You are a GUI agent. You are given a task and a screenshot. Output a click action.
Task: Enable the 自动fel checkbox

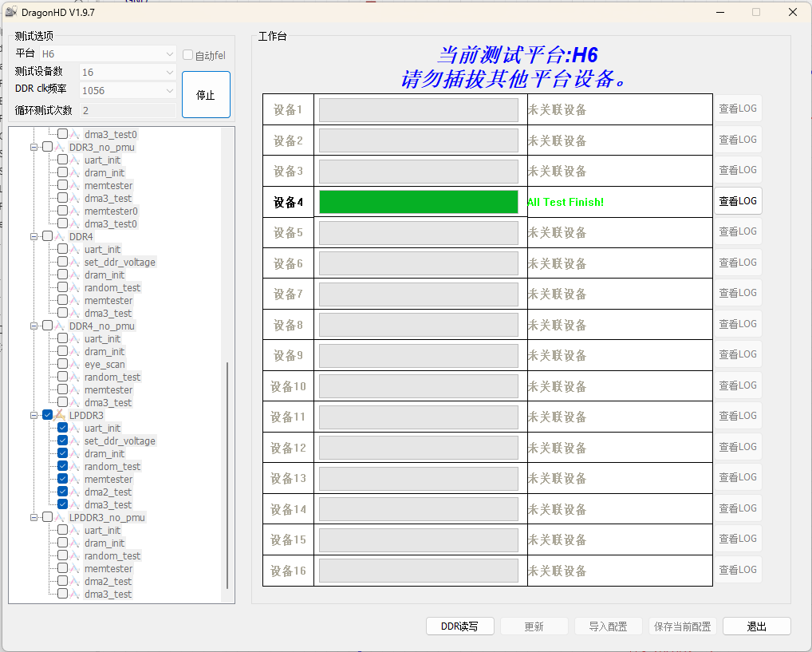coord(188,55)
